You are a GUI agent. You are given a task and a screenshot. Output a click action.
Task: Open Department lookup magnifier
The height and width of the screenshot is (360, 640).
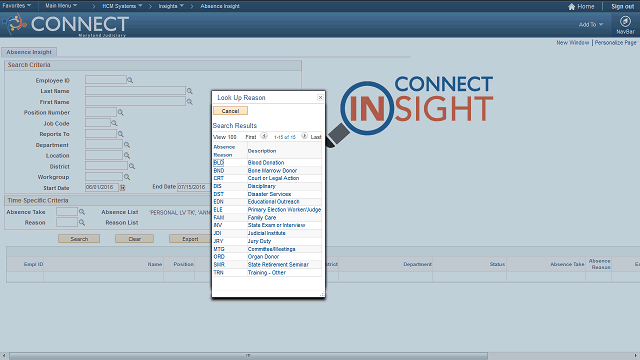pyautogui.click(x=127, y=145)
